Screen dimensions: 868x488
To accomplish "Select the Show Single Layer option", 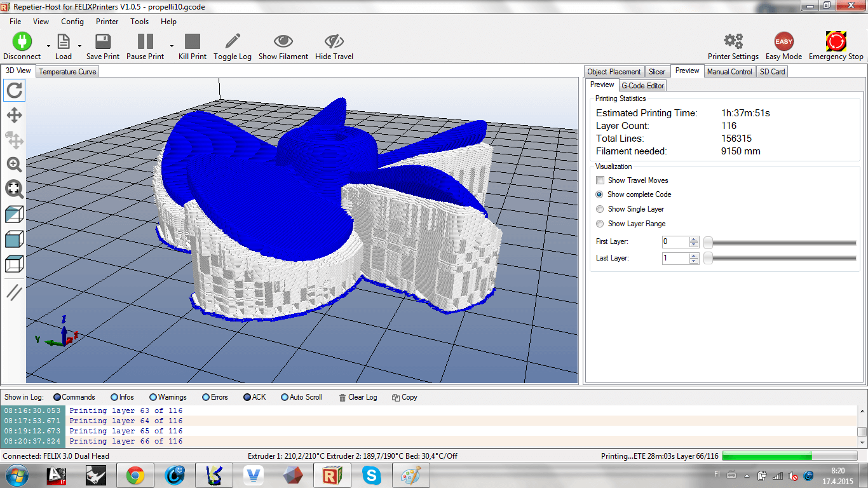I will (x=600, y=209).
